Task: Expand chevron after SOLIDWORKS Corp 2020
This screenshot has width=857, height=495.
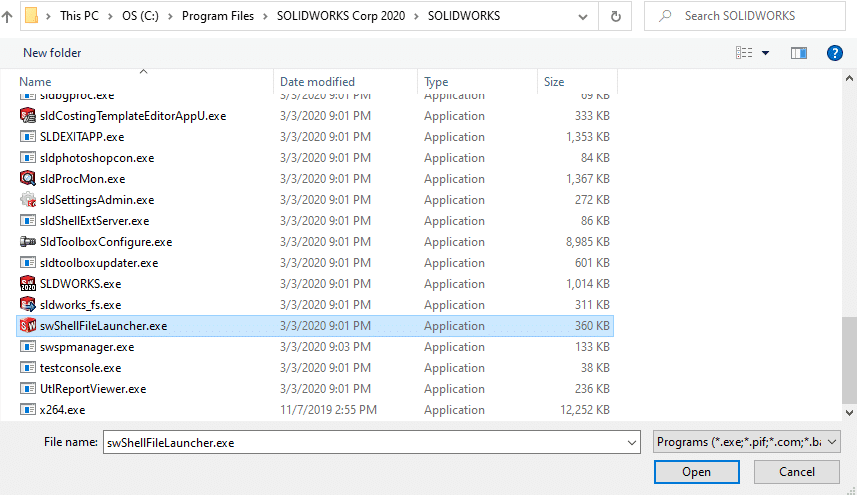Action: [416, 16]
